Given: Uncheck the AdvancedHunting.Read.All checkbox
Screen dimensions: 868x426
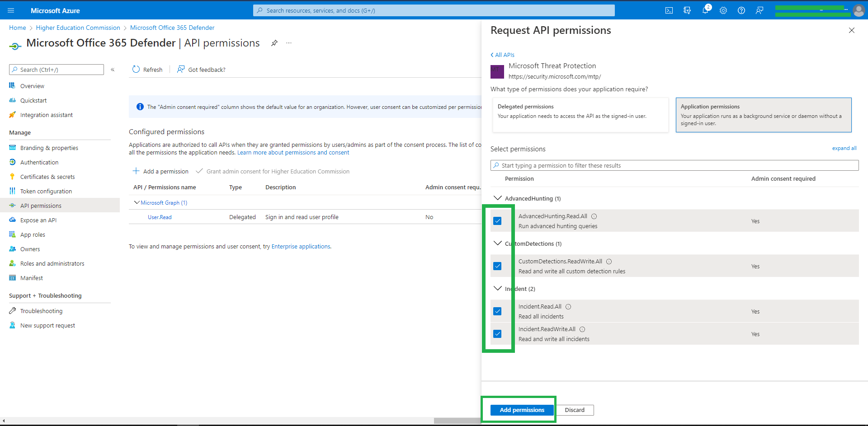Looking at the screenshot, I should [497, 221].
